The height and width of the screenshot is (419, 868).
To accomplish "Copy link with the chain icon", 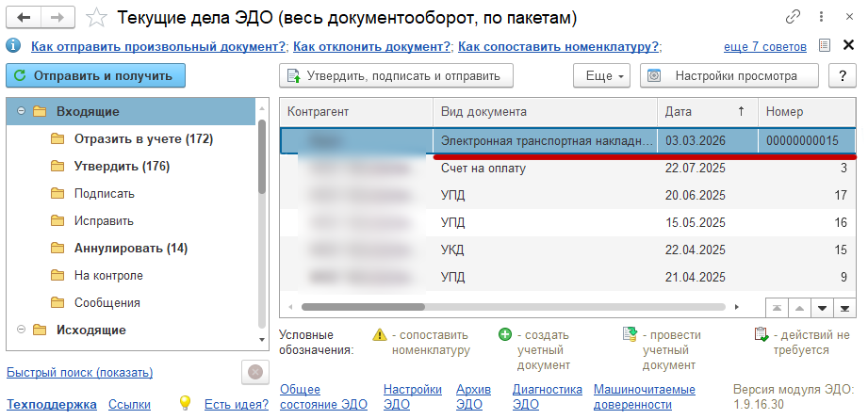I will coord(794,17).
